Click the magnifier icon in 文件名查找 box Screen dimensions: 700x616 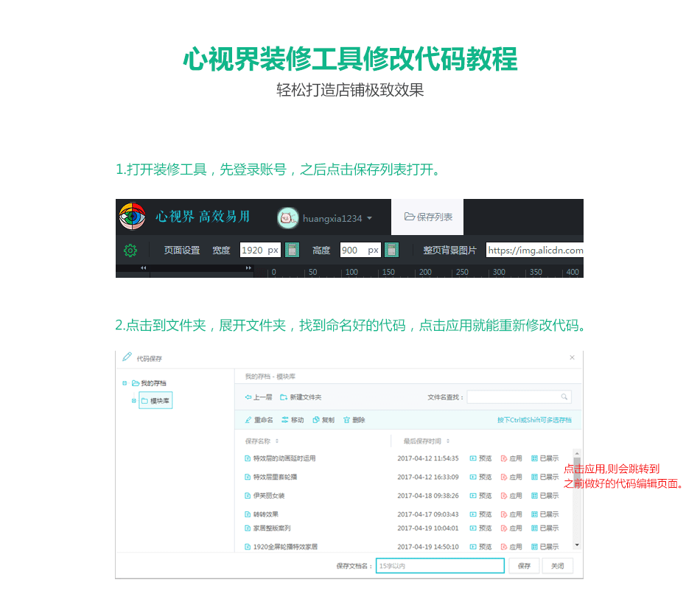(x=564, y=397)
